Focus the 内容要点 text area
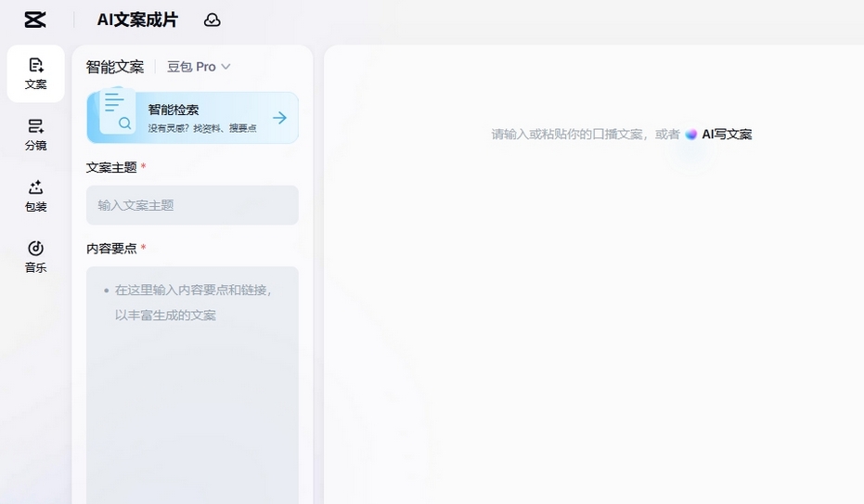The width and height of the screenshot is (864, 504). tap(192, 385)
